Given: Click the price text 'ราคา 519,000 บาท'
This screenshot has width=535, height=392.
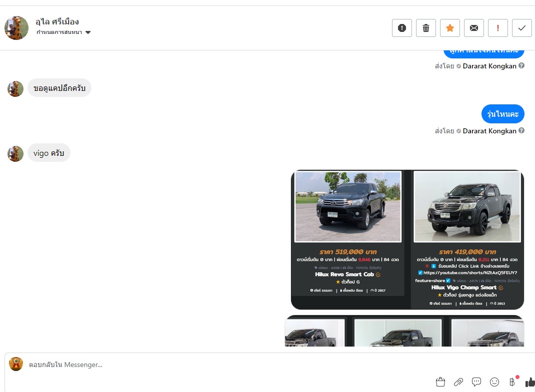Looking at the screenshot, I should point(348,252).
